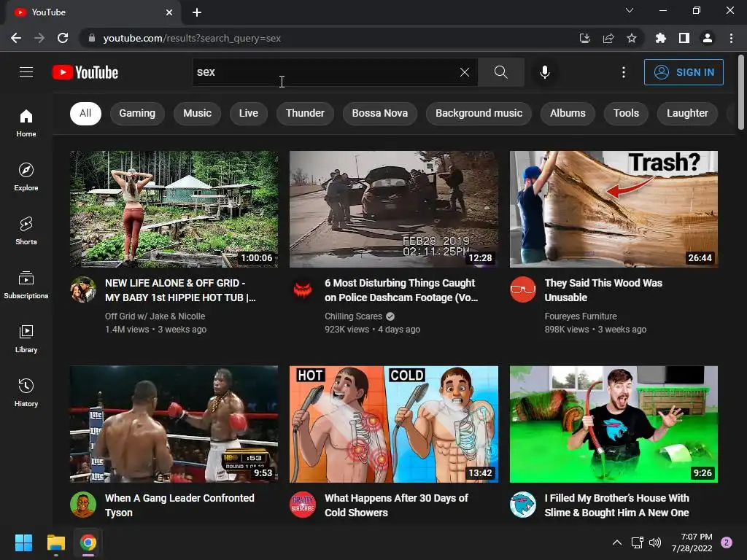Open Library in sidebar
Image resolution: width=747 pixels, height=560 pixels.
pyautogui.click(x=26, y=338)
